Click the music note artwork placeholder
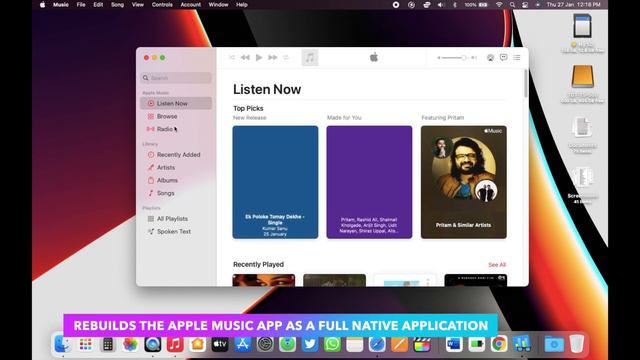The image size is (640, 360). [310, 58]
